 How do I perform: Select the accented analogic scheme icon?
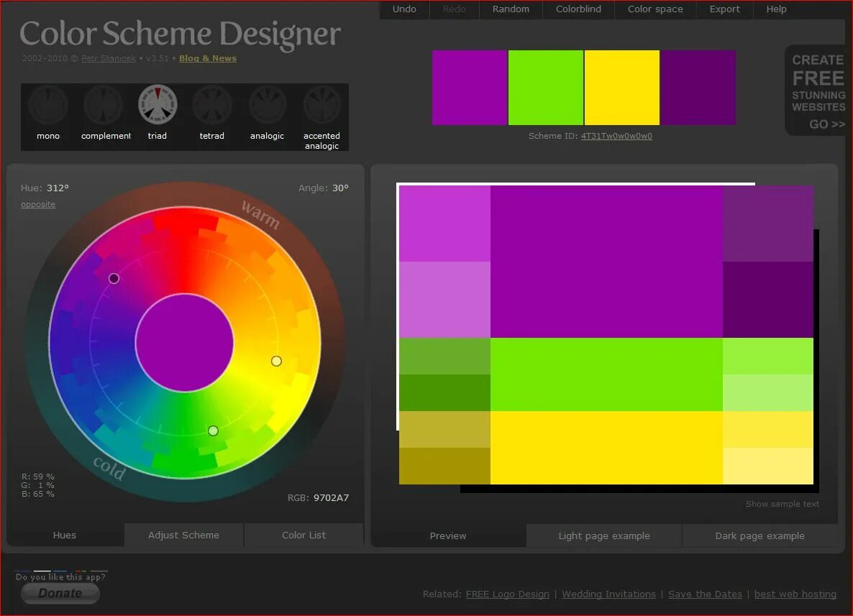pyautogui.click(x=322, y=105)
